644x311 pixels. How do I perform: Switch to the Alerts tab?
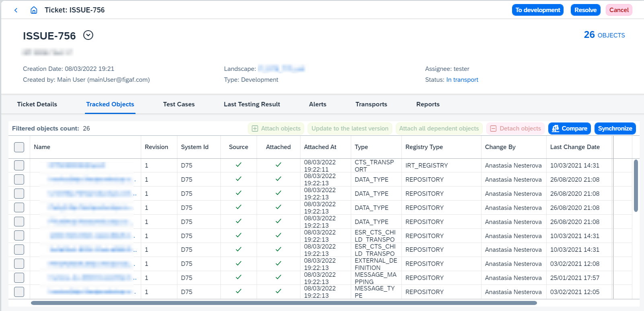click(318, 104)
